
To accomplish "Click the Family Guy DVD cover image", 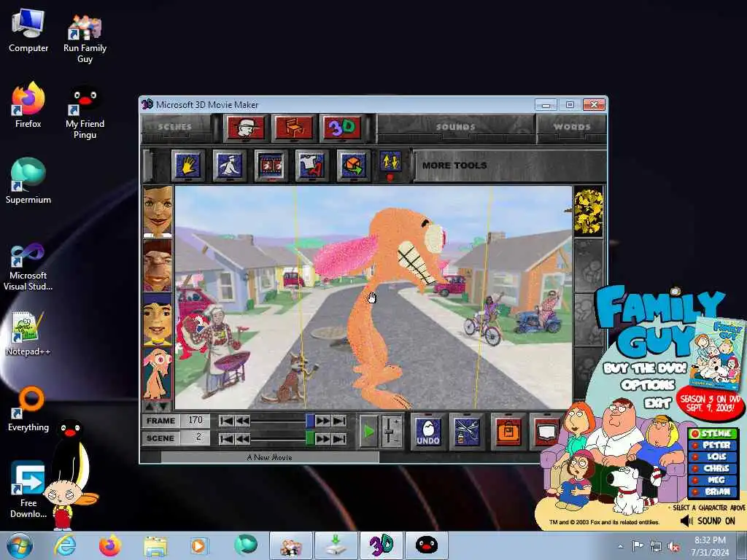I will tap(718, 354).
